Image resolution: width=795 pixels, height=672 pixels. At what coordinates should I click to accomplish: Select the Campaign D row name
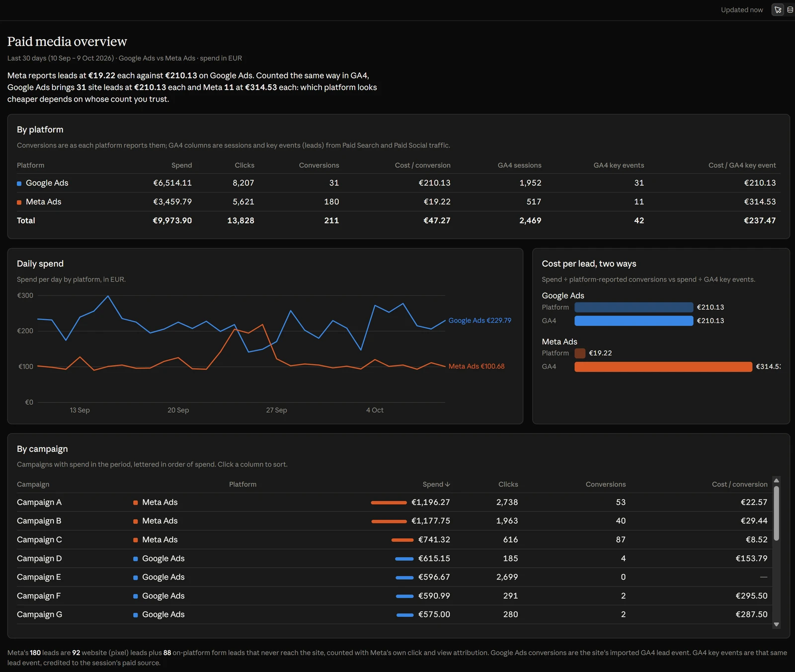39,558
